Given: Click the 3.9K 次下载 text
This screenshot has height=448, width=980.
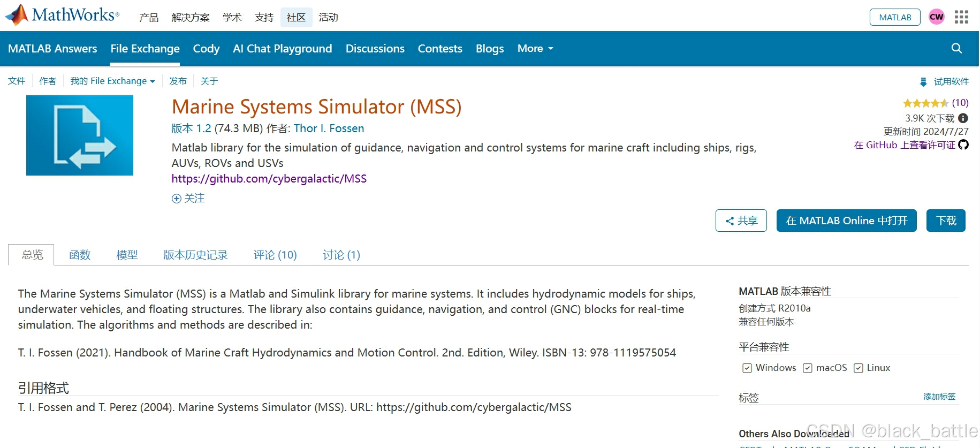Looking at the screenshot, I should tap(930, 118).
